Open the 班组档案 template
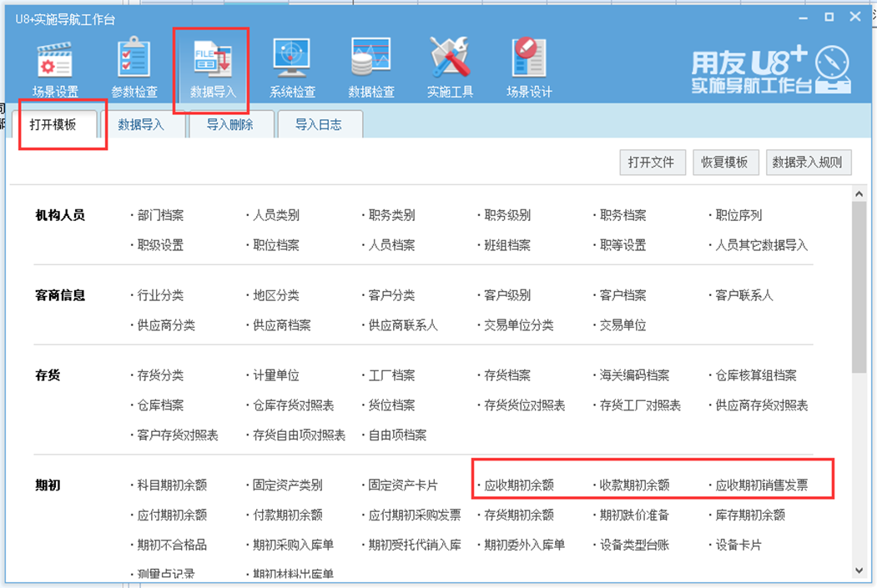The image size is (877, 588). click(507, 245)
